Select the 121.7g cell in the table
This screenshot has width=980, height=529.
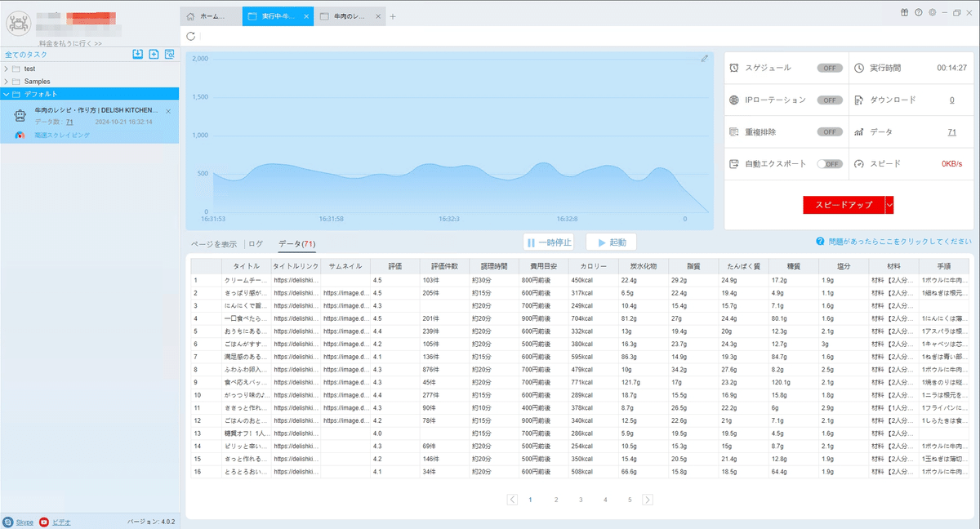click(x=642, y=382)
